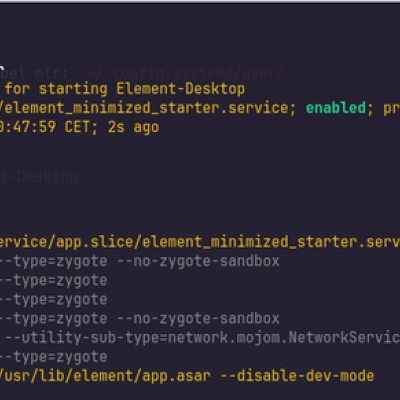Click first '--type=zygote --no-zygote-sandbox' line
The image size is (400, 400).
pyautogui.click(x=140, y=261)
